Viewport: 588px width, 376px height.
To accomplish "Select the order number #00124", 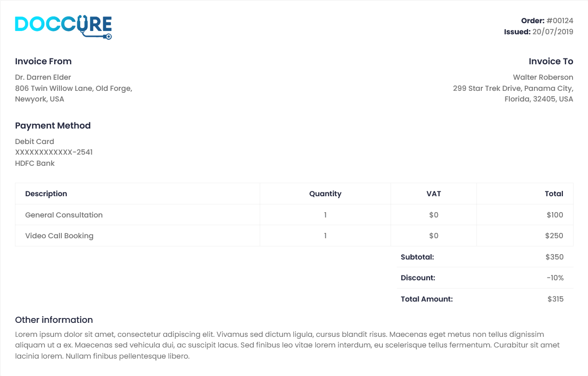I will tap(560, 21).
